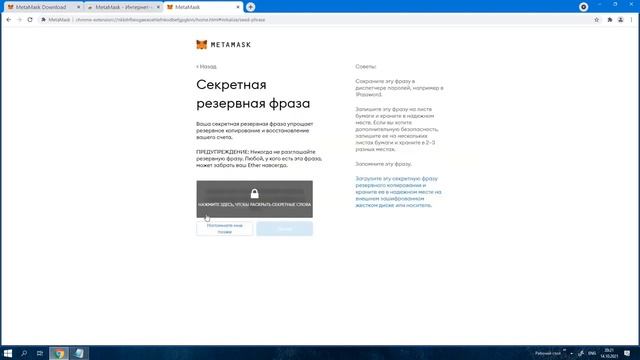Viewport: 640px width, 360px height.
Task: Open a new tab with plus button
Action: tap(251, 7)
